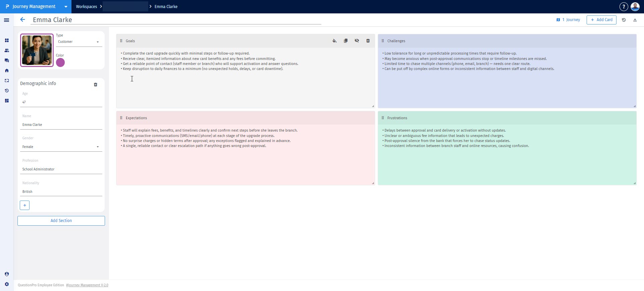Hide the Goals card with the eye icon
The width and height of the screenshot is (644, 291).
(x=357, y=41)
